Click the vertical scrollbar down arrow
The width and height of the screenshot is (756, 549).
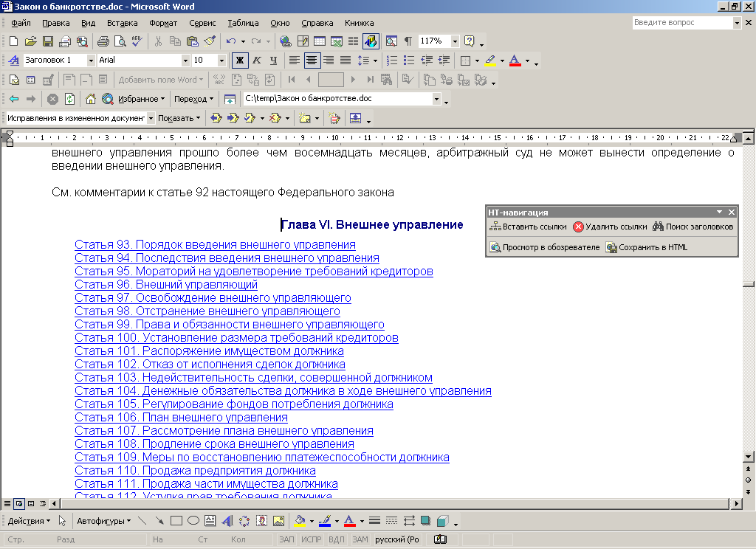pos(749,456)
